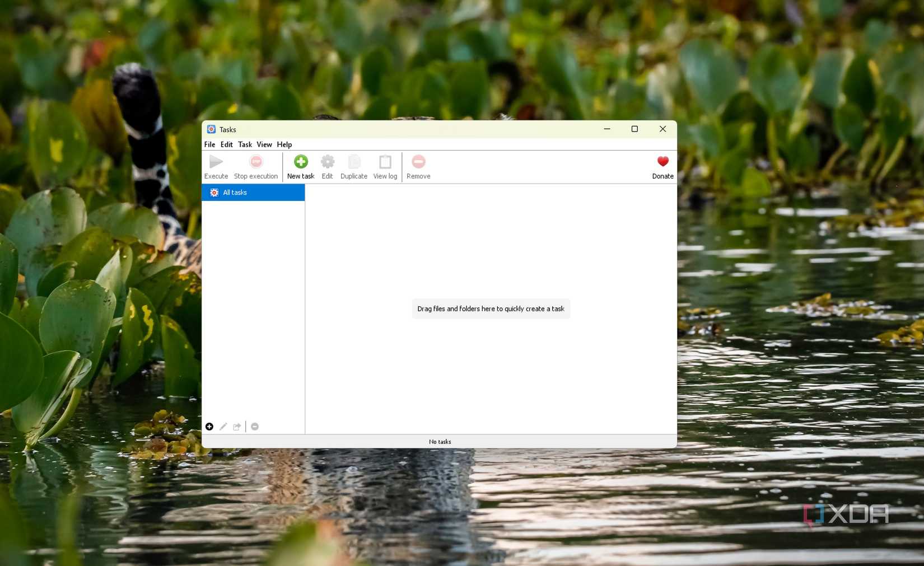Select the All tasks entry in the sidebar

[x=235, y=192]
